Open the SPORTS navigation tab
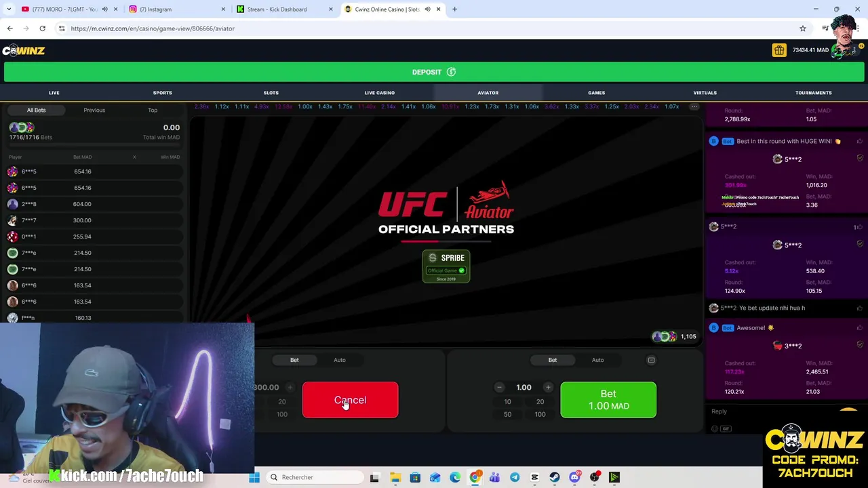Image resolution: width=868 pixels, height=488 pixels. click(x=163, y=93)
